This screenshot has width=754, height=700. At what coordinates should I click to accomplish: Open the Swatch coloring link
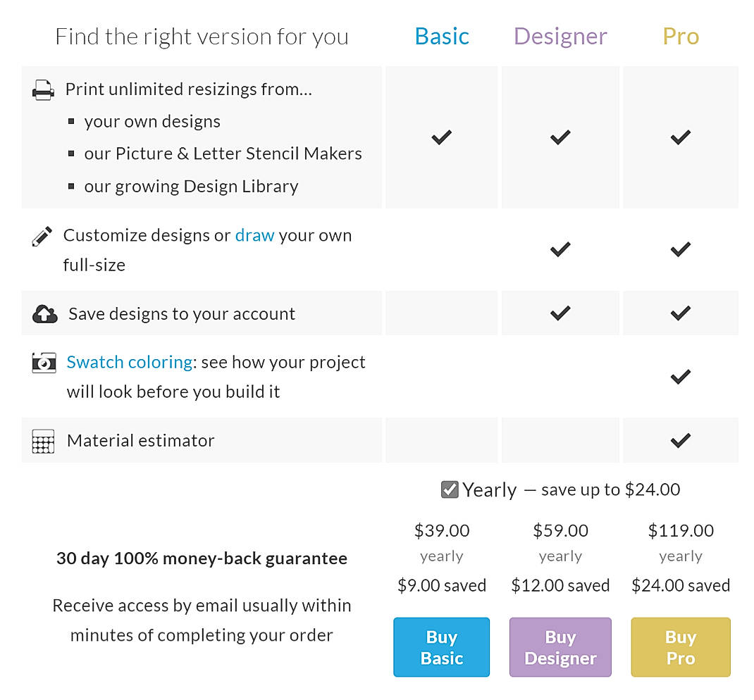pyautogui.click(x=129, y=362)
